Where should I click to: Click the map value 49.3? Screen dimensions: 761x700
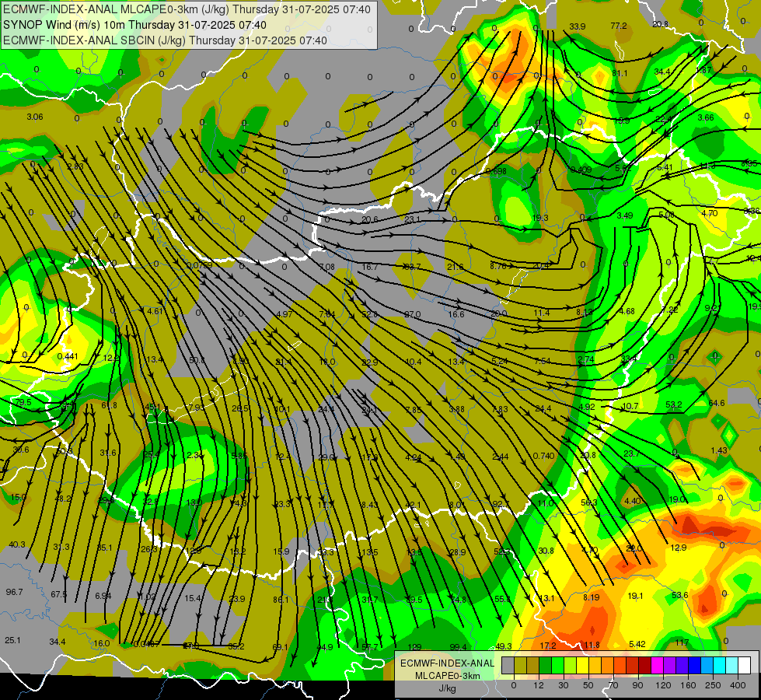pos(504,646)
